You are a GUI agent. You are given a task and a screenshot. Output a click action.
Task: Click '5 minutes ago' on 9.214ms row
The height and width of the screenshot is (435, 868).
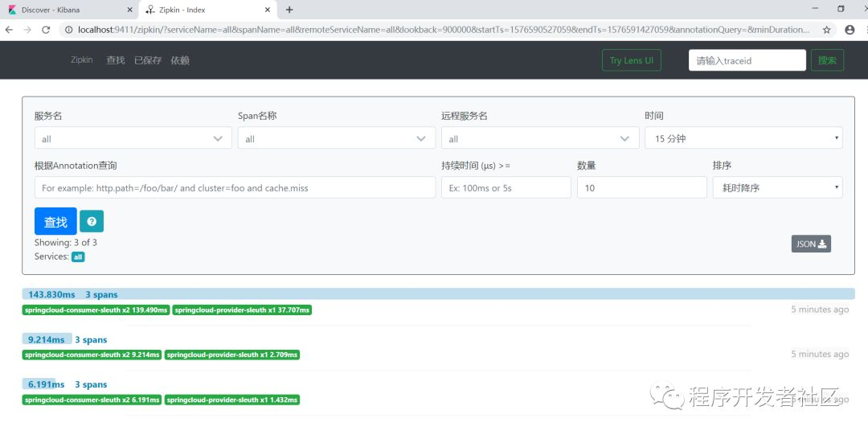coord(820,354)
